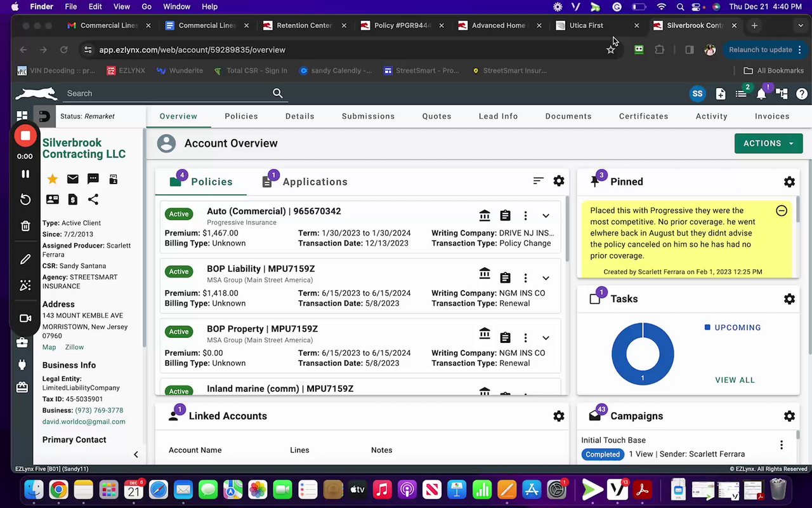Click VIEW ALL in Tasks panel
The width and height of the screenshot is (812, 508).
[x=735, y=380]
